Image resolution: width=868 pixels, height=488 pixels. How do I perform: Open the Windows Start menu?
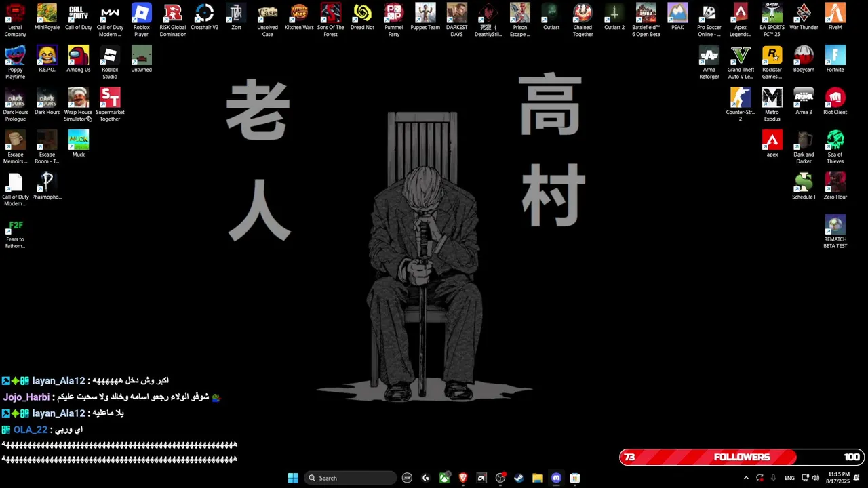coord(293,478)
